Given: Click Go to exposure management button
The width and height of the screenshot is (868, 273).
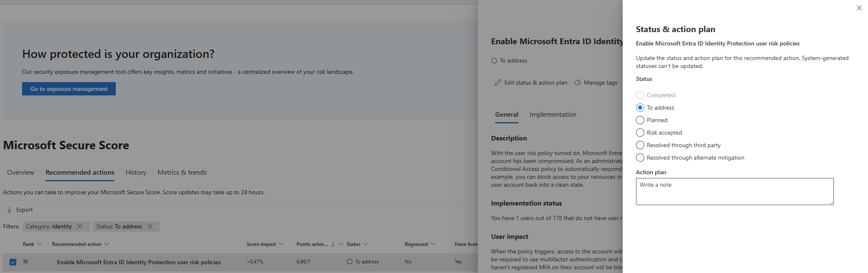Looking at the screenshot, I should click(69, 89).
